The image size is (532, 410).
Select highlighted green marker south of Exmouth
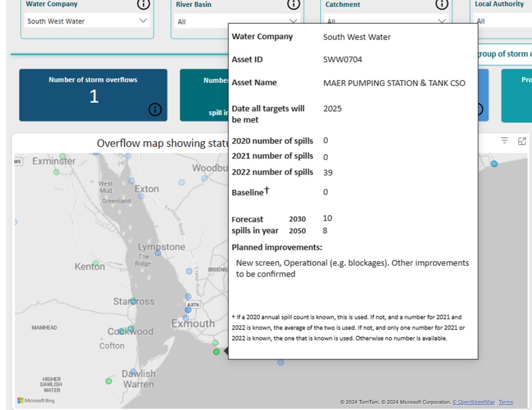pos(216,352)
